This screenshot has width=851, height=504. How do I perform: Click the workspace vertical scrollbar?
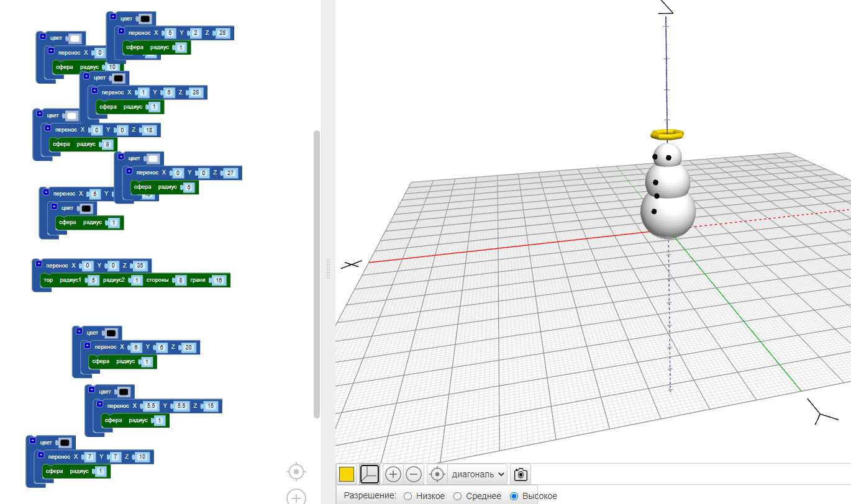pos(317,273)
